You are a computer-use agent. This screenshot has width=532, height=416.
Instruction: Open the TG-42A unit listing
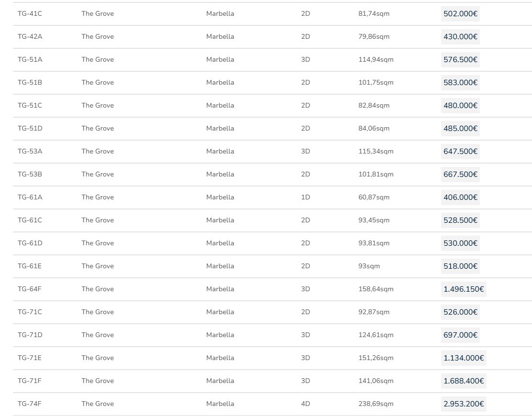click(30, 37)
